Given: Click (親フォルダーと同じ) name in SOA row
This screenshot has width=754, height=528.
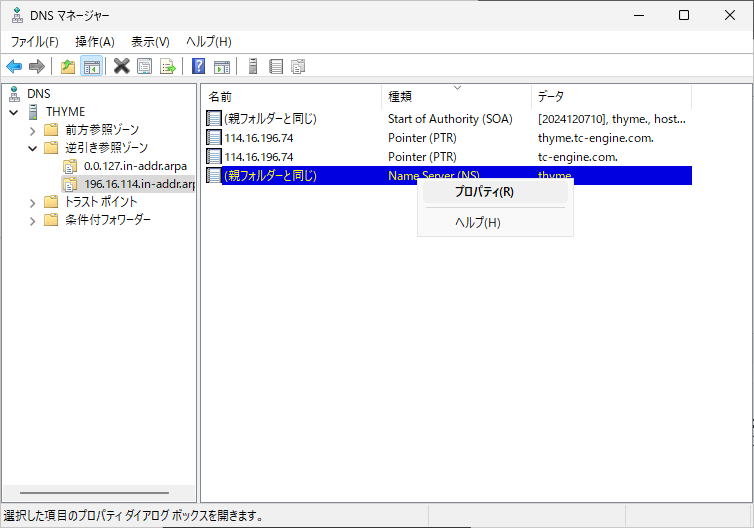Looking at the screenshot, I should click(270, 119).
